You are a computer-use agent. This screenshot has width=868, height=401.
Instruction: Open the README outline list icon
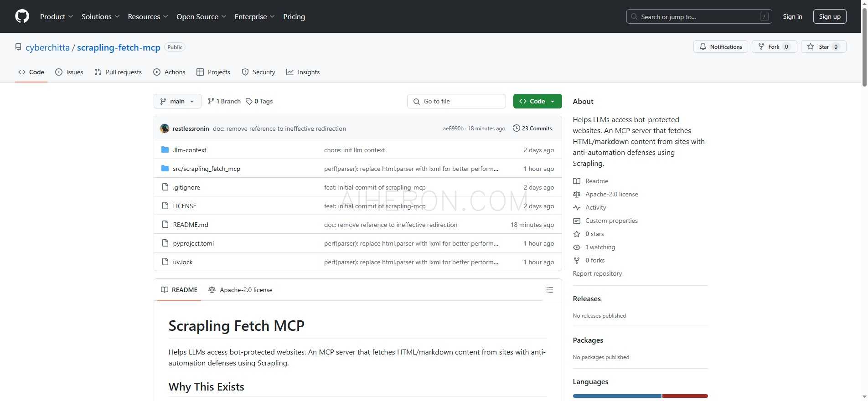[550, 290]
